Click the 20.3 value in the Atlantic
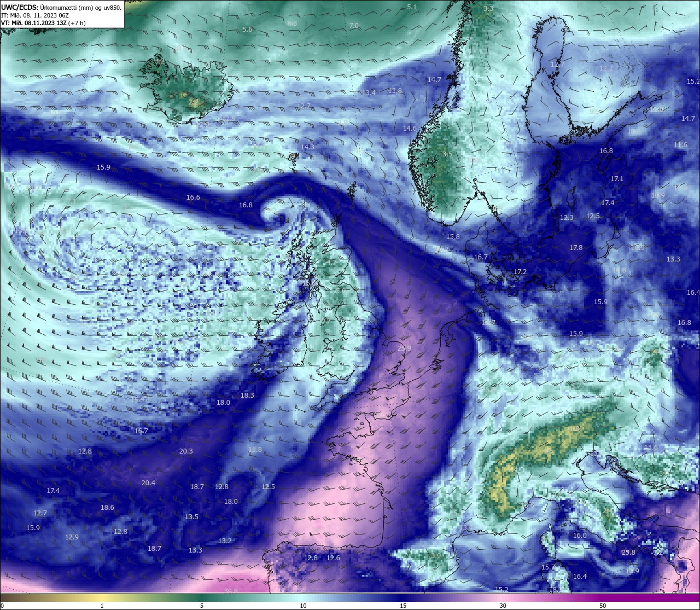 [186, 451]
